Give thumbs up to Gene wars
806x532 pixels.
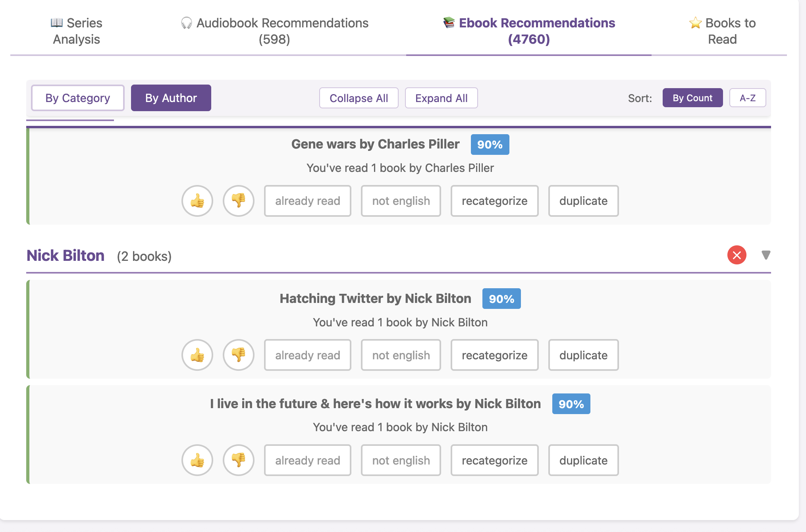[197, 201]
